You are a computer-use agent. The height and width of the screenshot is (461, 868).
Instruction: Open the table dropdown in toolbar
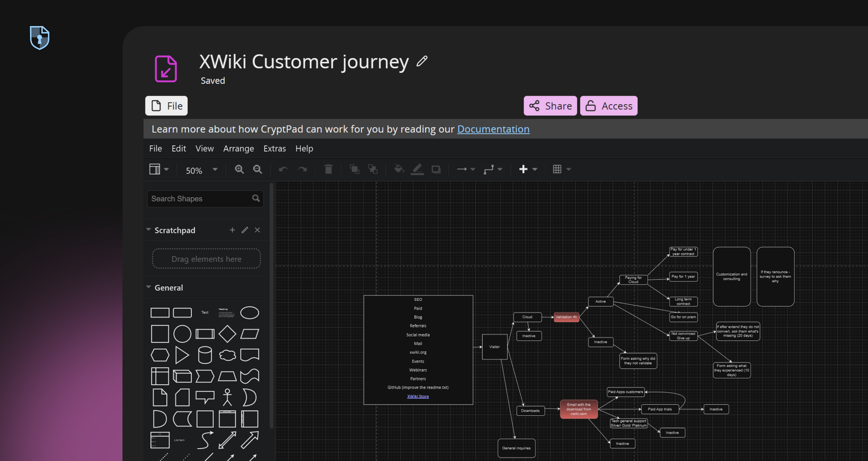tap(561, 169)
